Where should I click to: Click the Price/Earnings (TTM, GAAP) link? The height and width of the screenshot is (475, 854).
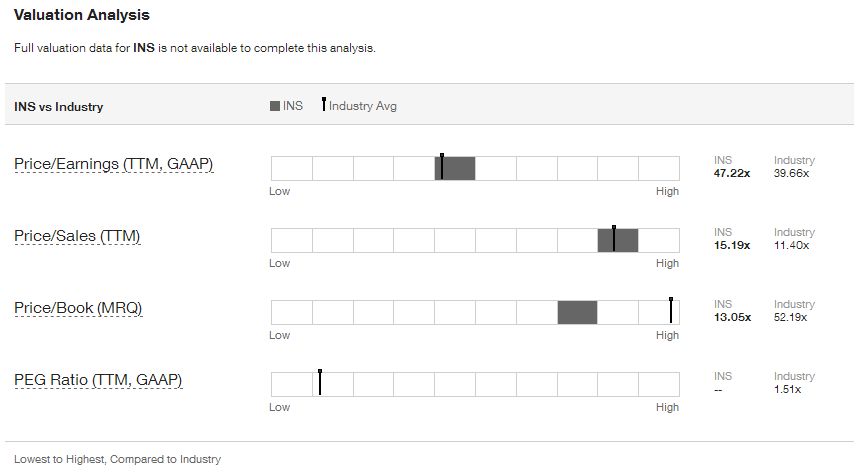pyautogui.click(x=113, y=164)
